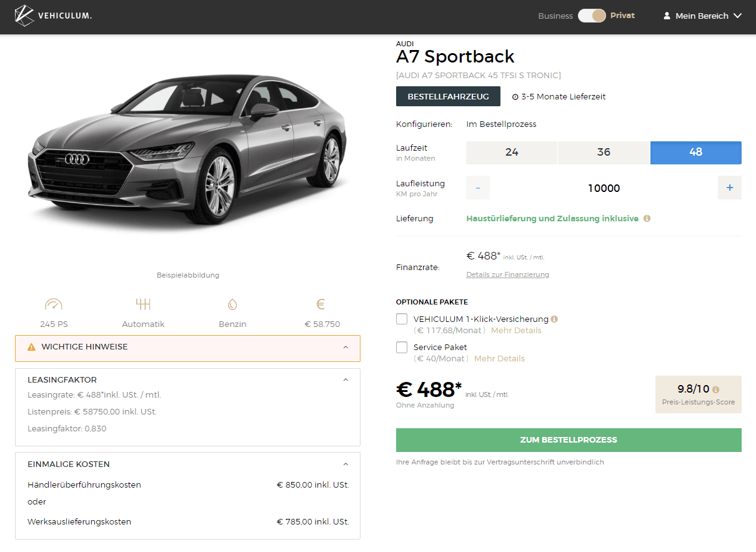Click the Werksauslieferungskosten row label
This screenshot has height=552, width=756.
[x=79, y=521]
